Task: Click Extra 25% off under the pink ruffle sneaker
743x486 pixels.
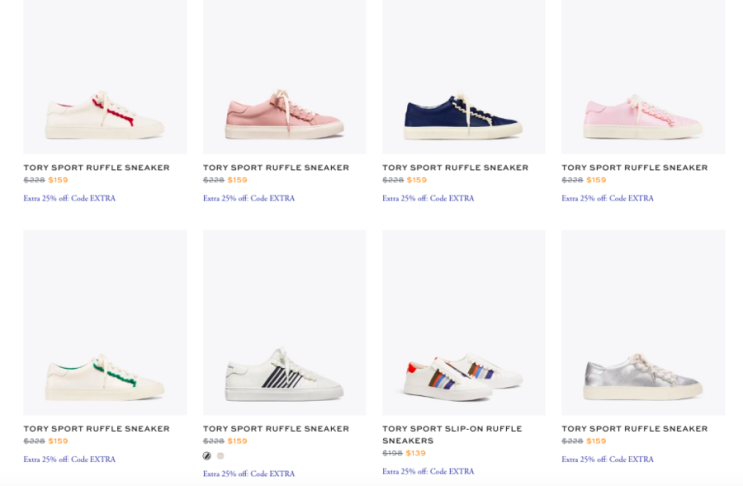Action: click(x=249, y=198)
